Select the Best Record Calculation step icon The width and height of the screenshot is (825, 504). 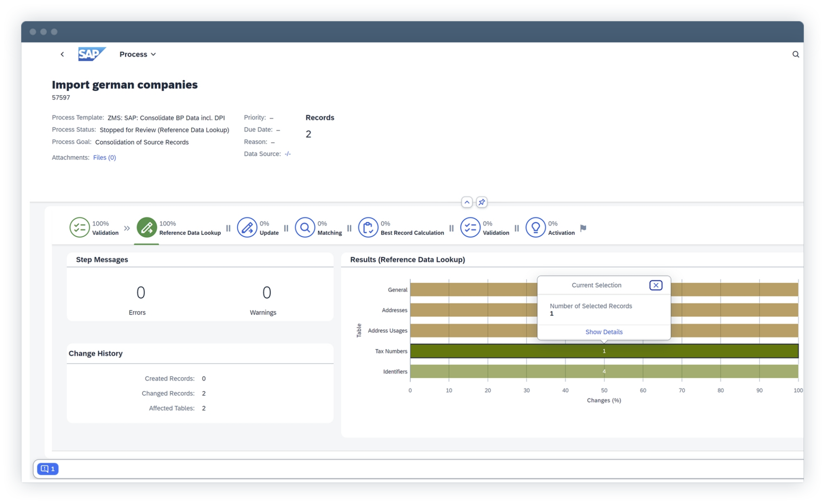368,228
